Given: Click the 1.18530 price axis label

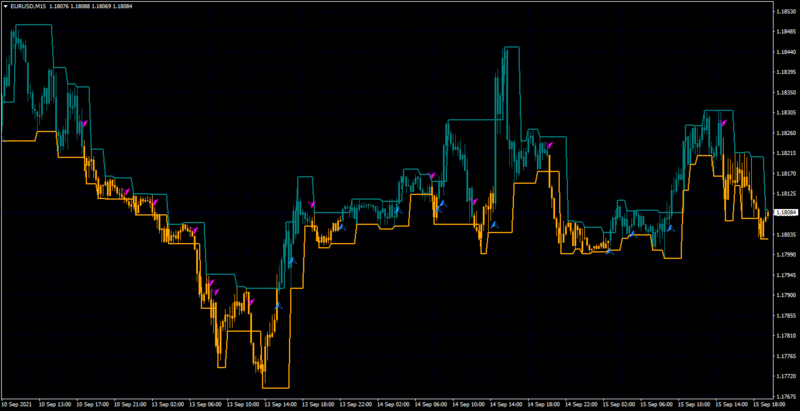Looking at the screenshot, I should 786,11.
